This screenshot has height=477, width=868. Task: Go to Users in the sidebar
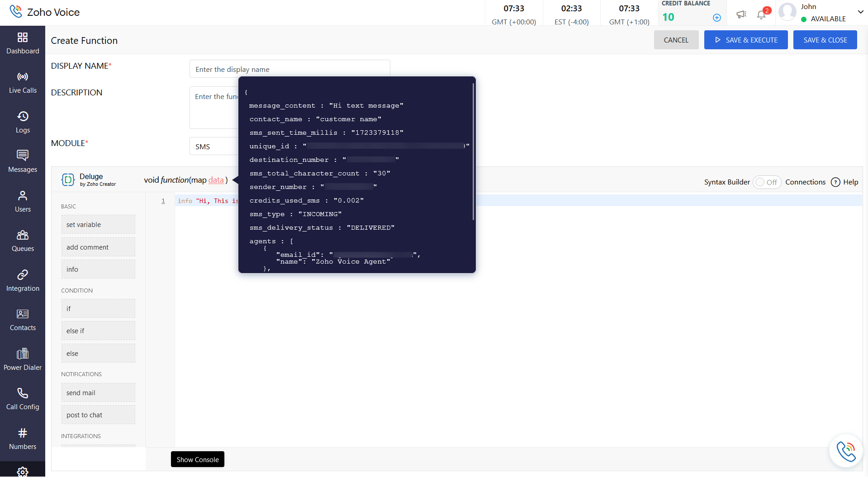coord(23,202)
